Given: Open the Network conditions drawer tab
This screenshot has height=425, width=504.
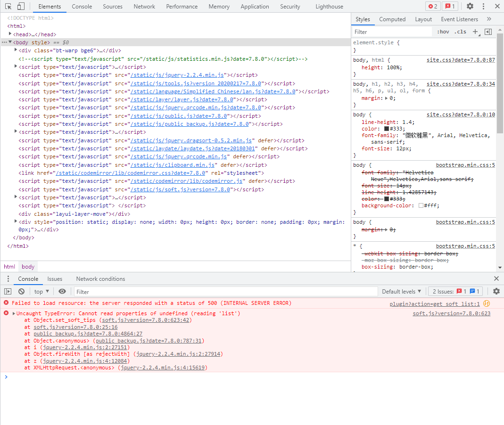Looking at the screenshot, I should pyautogui.click(x=100, y=279).
